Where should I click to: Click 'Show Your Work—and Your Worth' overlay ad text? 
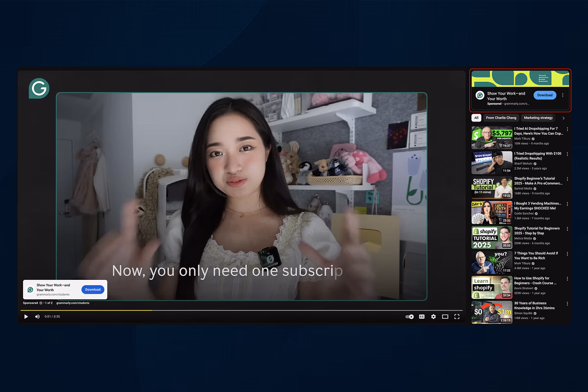point(53,287)
